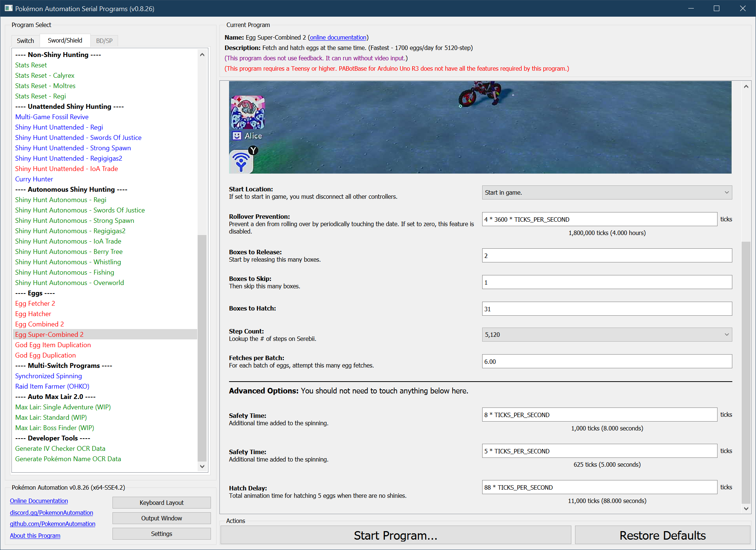Click the Y-Comm wireless icon
Viewport: 756px width, 550px height.
click(241, 162)
